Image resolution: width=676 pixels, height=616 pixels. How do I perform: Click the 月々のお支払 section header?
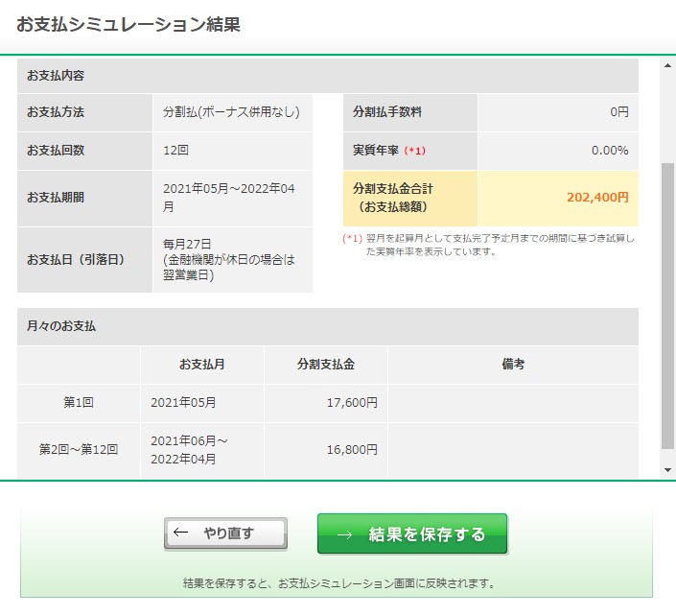point(328,326)
